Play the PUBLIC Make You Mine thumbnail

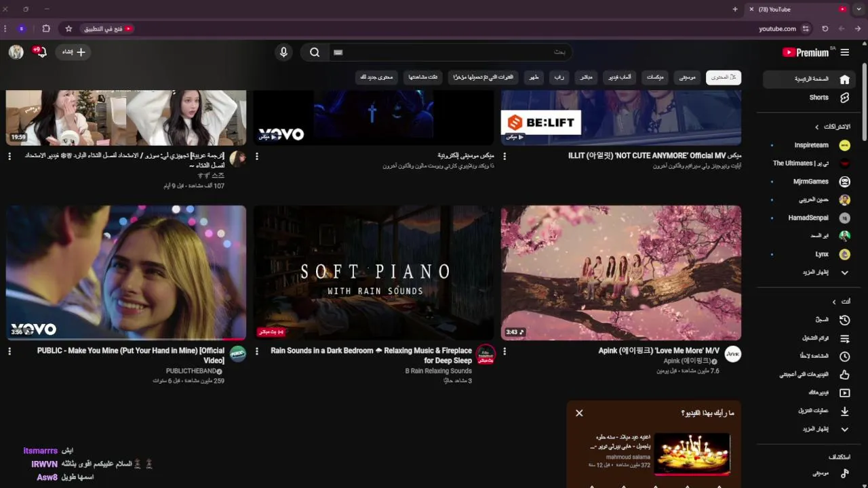[126, 272]
